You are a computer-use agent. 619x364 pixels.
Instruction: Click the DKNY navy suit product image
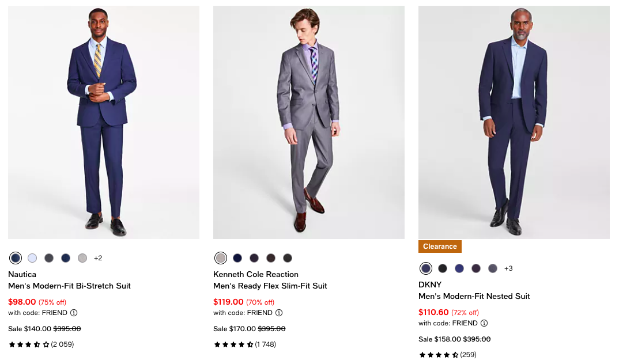coord(514,122)
